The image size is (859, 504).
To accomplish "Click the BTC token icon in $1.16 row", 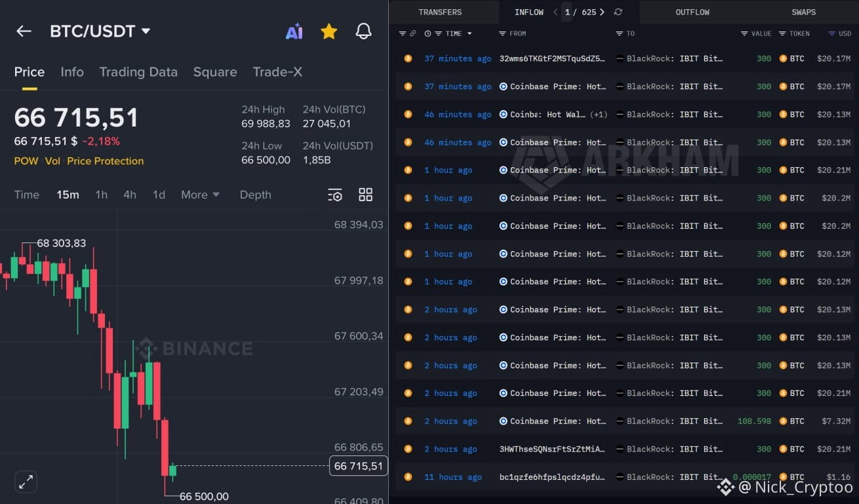I will [x=783, y=477].
